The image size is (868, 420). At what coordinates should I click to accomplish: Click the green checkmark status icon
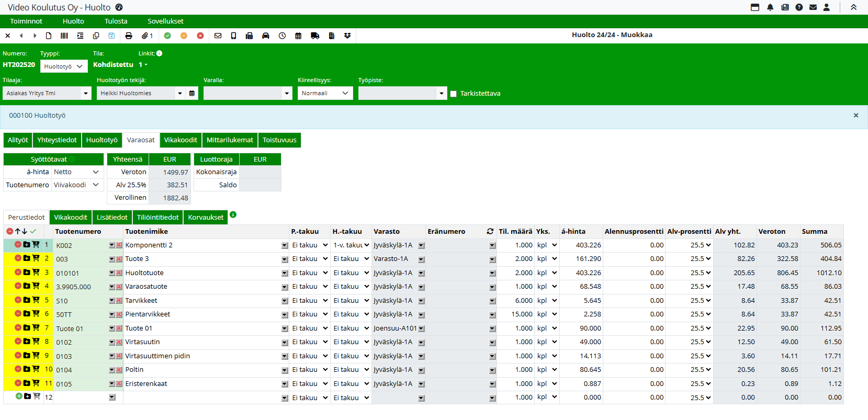[167, 36]
